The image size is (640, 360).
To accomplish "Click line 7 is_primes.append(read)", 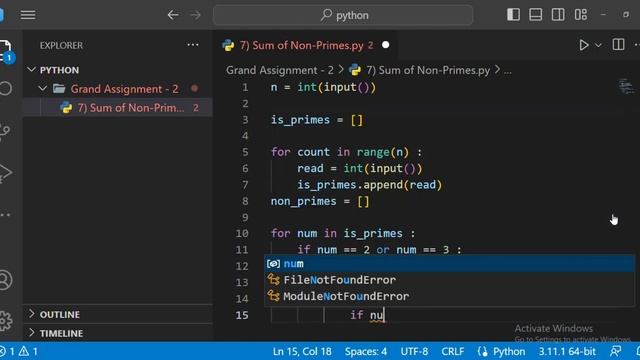I will [369, 185].
